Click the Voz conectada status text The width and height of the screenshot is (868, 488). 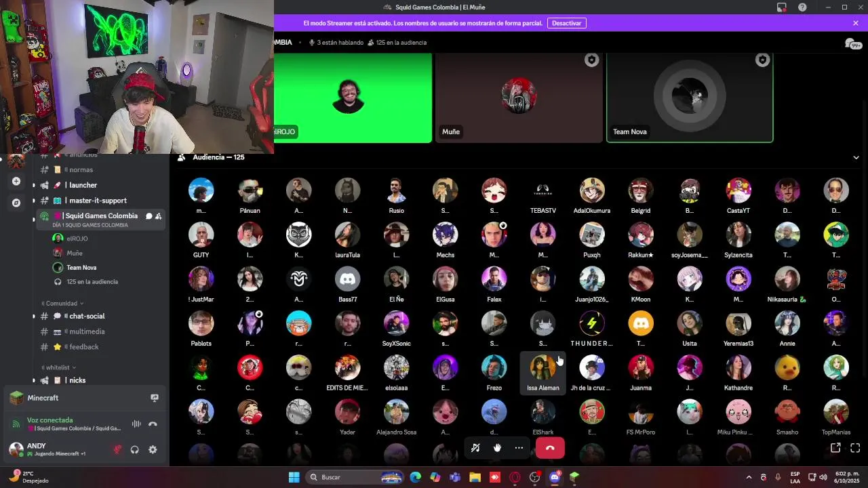tap(50, 420)
